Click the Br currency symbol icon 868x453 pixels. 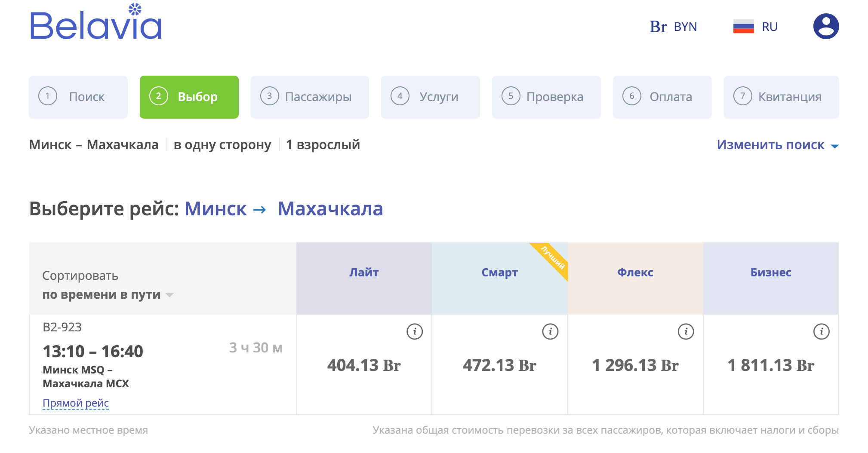click(x=658, y=27)
